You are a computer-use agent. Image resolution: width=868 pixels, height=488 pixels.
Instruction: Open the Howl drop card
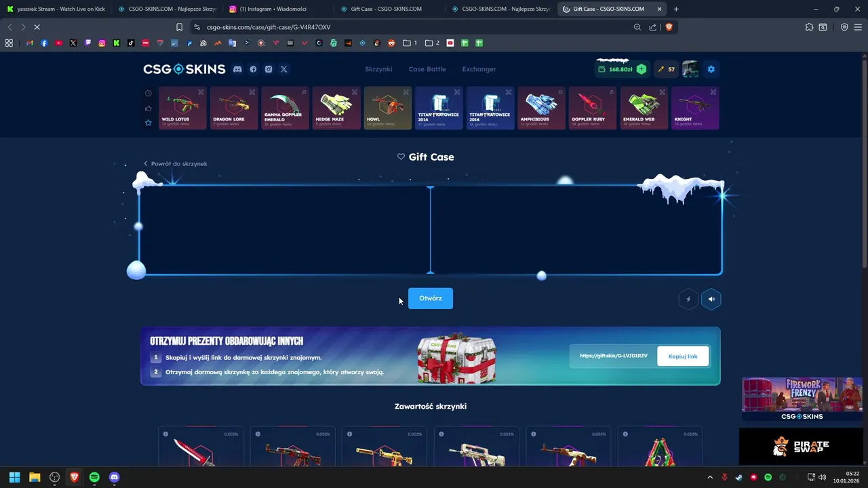(387, 108)
